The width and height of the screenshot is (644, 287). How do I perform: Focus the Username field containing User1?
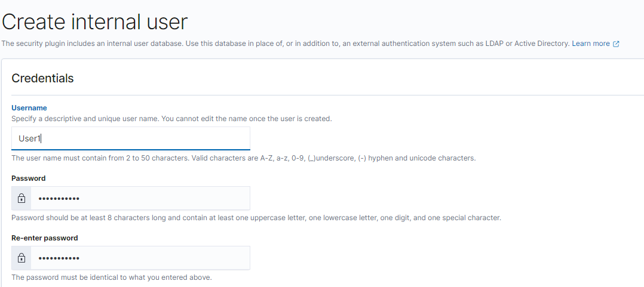[x=131, y=138]
